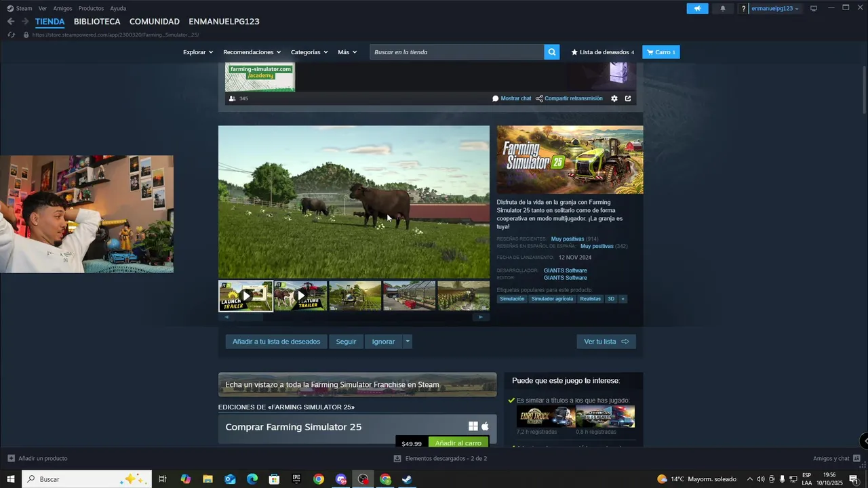Image resolution: width=868 pixels, height=488 pixels.
Task: Open the downloads icon in the status bar
Action: pos(397,459)
